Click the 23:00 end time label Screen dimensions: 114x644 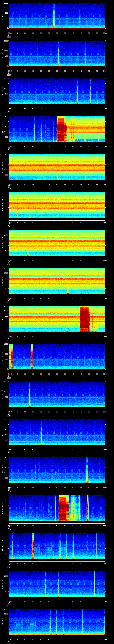(105, 33)
